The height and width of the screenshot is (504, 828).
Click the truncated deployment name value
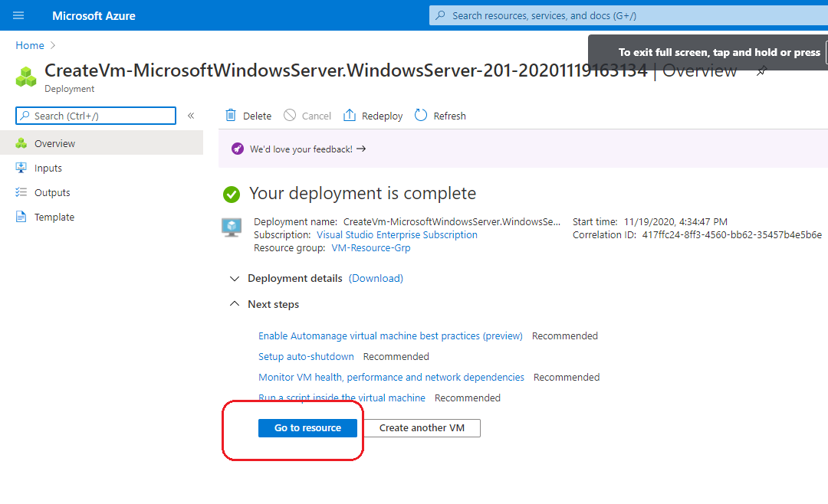452,221
